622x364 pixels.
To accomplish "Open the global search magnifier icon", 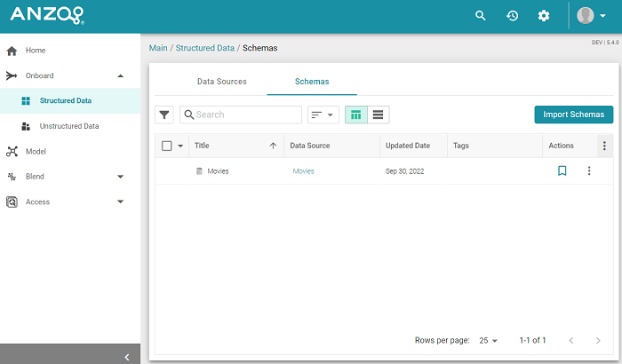I will tap(481, 15).
